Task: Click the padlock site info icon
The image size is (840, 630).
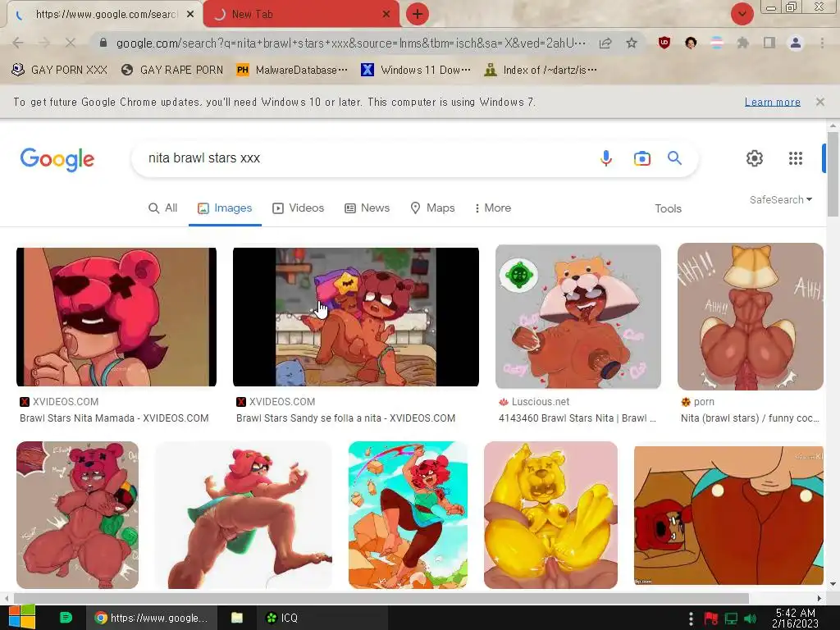Action: click(x=103, y=43)
